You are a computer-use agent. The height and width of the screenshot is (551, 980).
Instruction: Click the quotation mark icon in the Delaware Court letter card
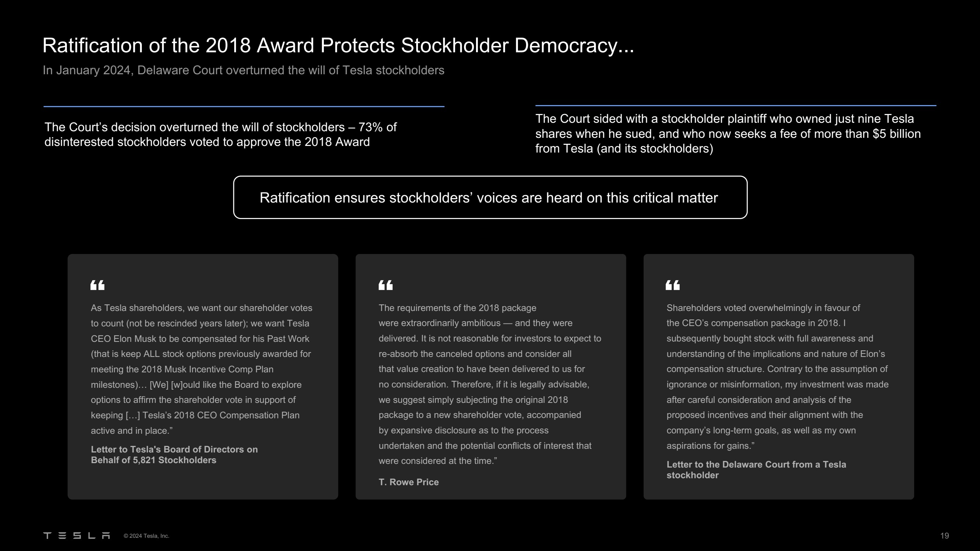(x=673, y=285)
